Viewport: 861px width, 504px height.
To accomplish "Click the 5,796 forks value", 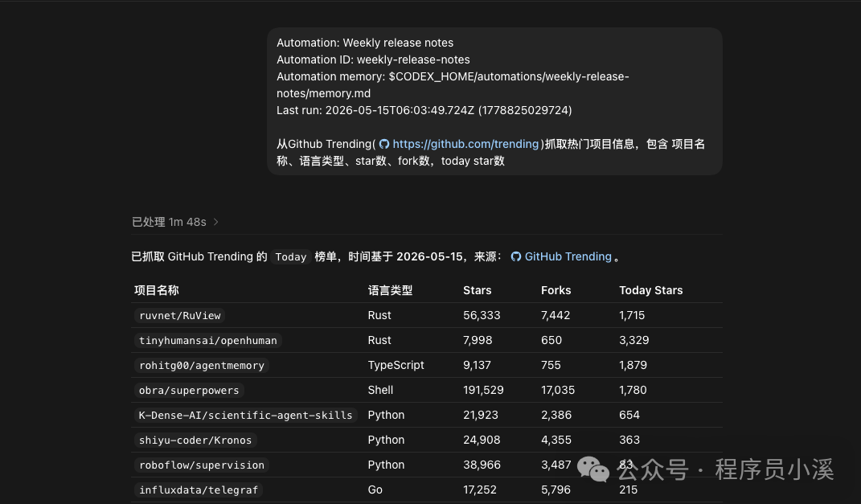I will 556,490.
